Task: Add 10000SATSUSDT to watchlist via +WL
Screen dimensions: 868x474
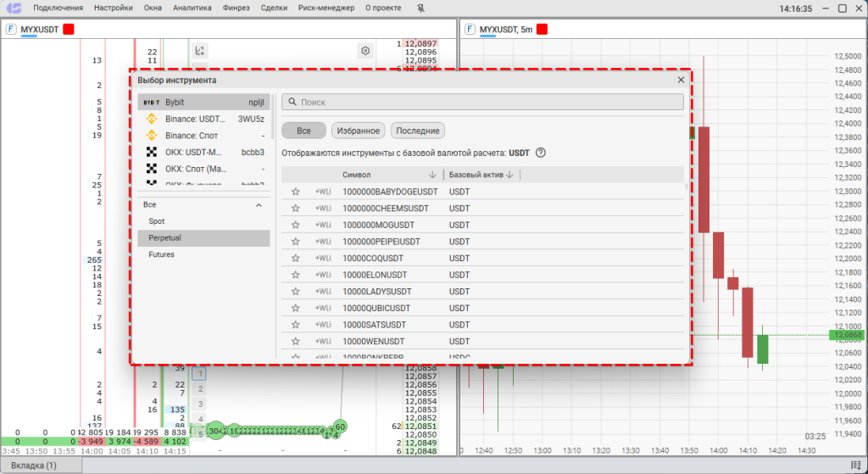Action: point(323,325)
